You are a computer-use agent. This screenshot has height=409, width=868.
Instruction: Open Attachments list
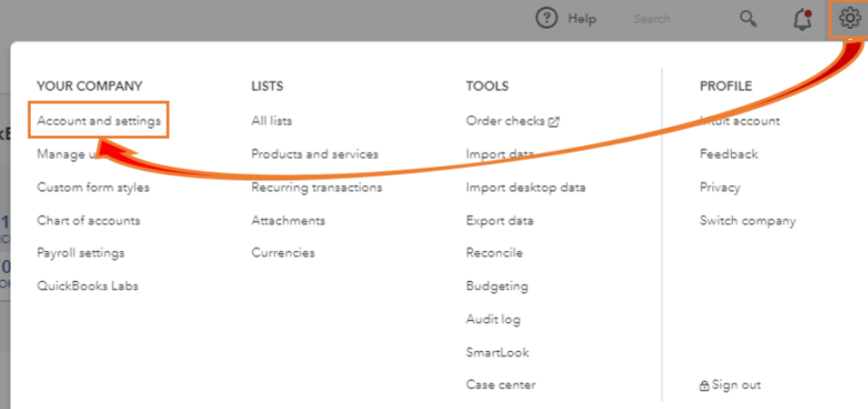pyautogui.click(x=288, y=220)
